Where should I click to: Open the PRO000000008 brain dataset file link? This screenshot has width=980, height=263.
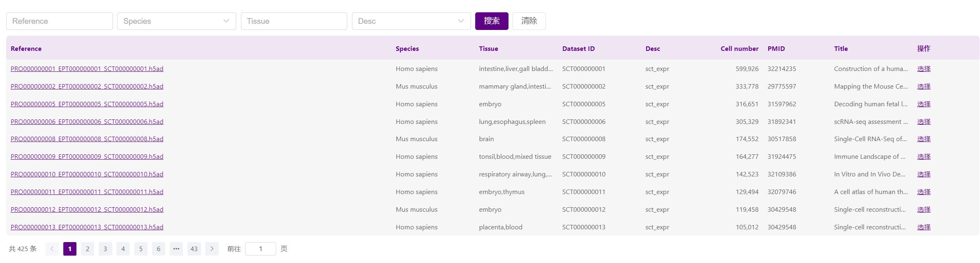pyautogui.click(x=87, y=139)
